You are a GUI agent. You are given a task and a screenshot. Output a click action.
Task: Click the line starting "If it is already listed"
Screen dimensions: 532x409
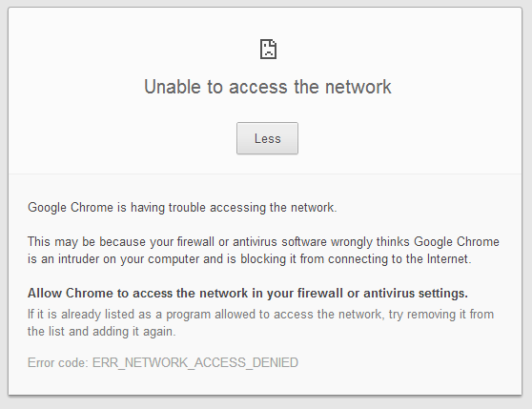(x=260, y=315)
